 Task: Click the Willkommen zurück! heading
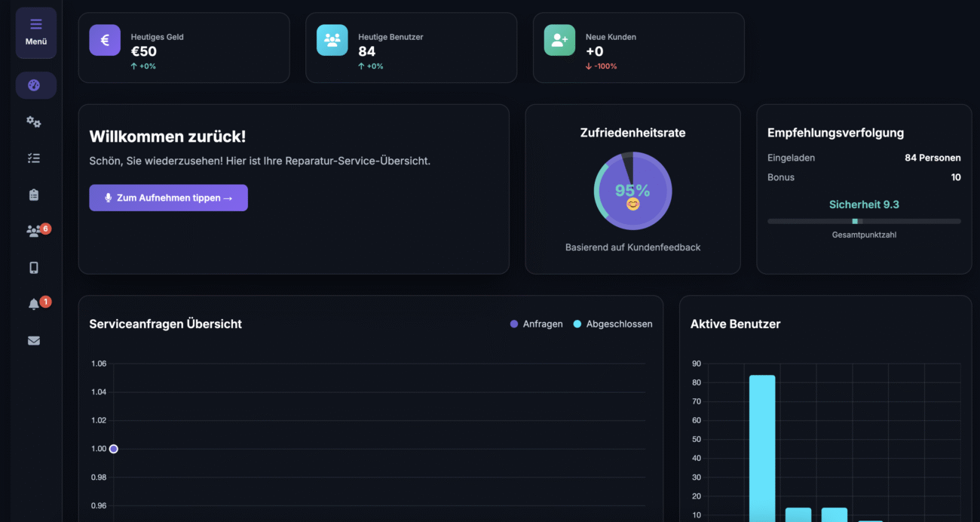[167, 137]
